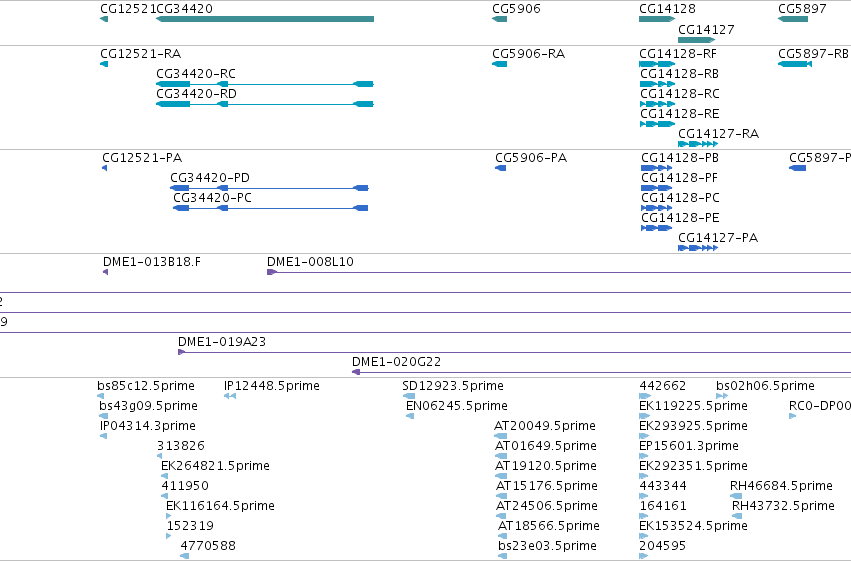851x561 pixels.
Task: Click the CG14127 gene feature
Action: pyautogui.click(x=696, y=40)
